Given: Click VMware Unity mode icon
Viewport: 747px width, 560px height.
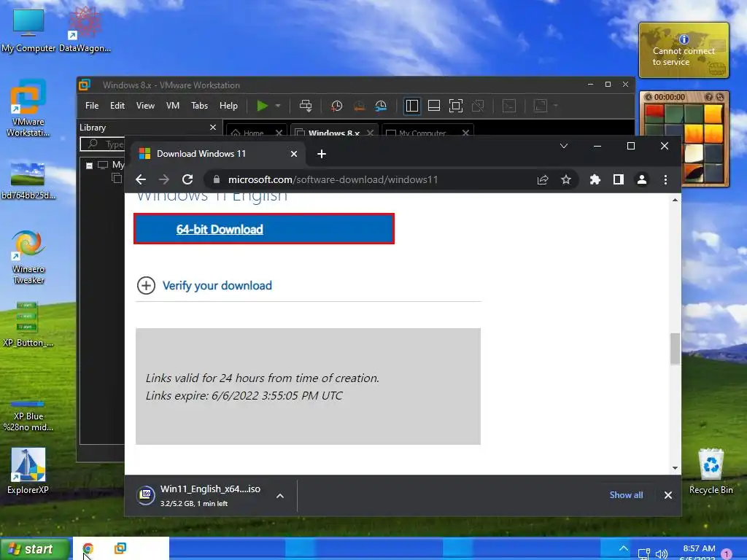Looking at the screenshot, I should tap(478, 106).
